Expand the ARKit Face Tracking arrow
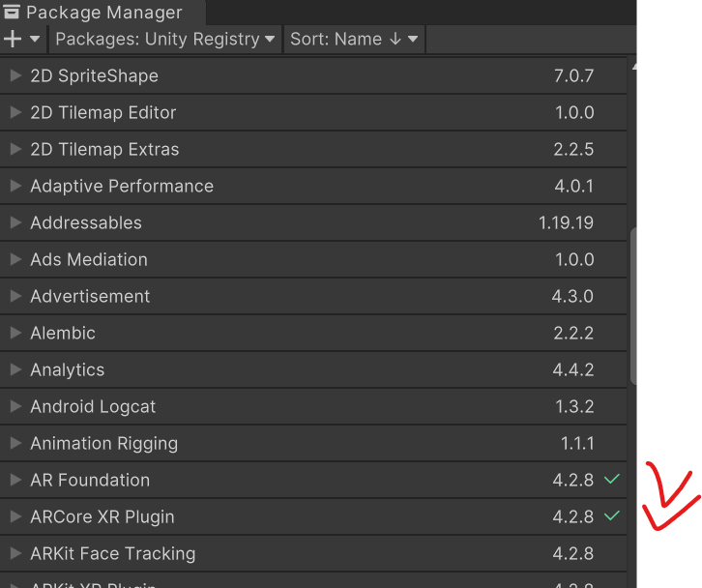This screenshot has width=702, height=588. coord(15,553)
